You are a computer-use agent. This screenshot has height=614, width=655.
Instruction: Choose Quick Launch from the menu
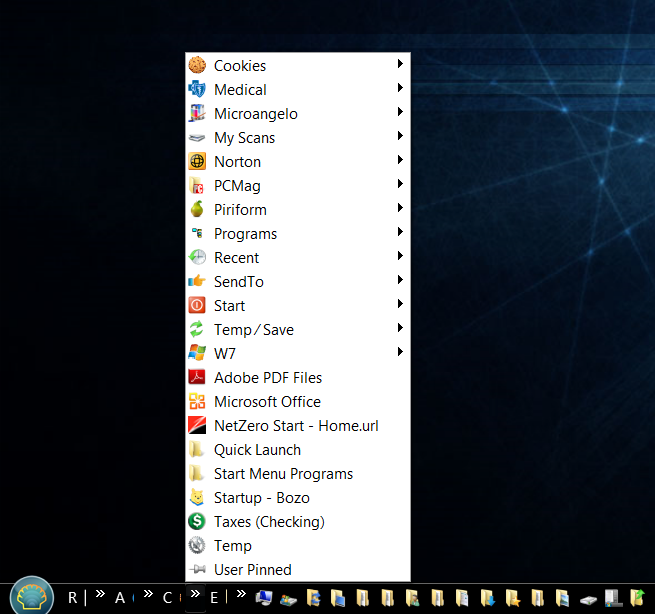257,449
